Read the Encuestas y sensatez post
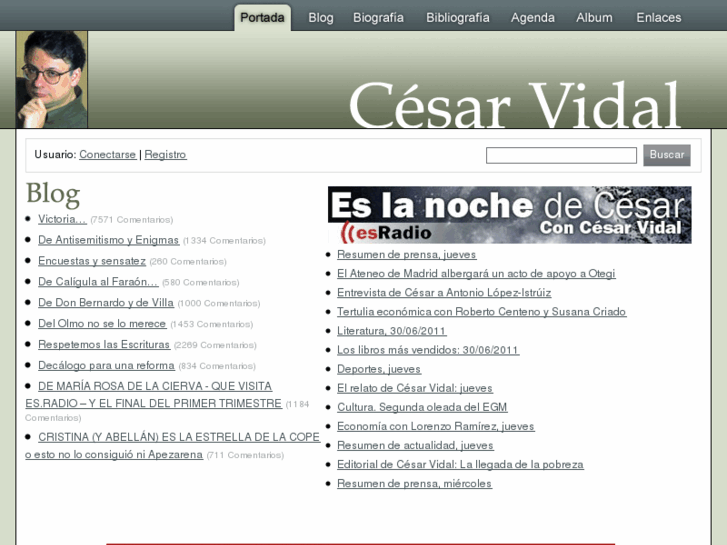Viewport: 727px width, 545px height. pos(92,261)
